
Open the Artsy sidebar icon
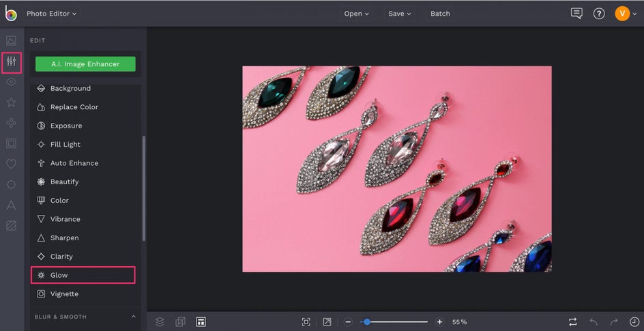(x=11, y=123)
